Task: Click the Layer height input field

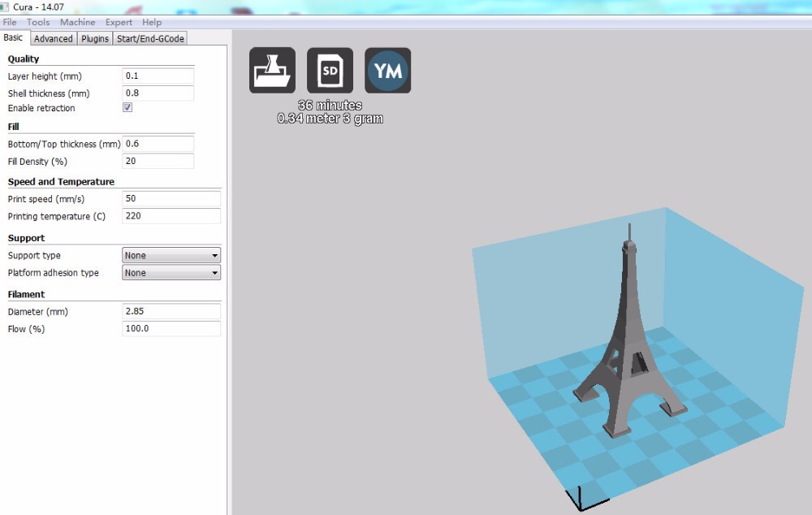Action: pyautogui.click(x=158, y=76)
